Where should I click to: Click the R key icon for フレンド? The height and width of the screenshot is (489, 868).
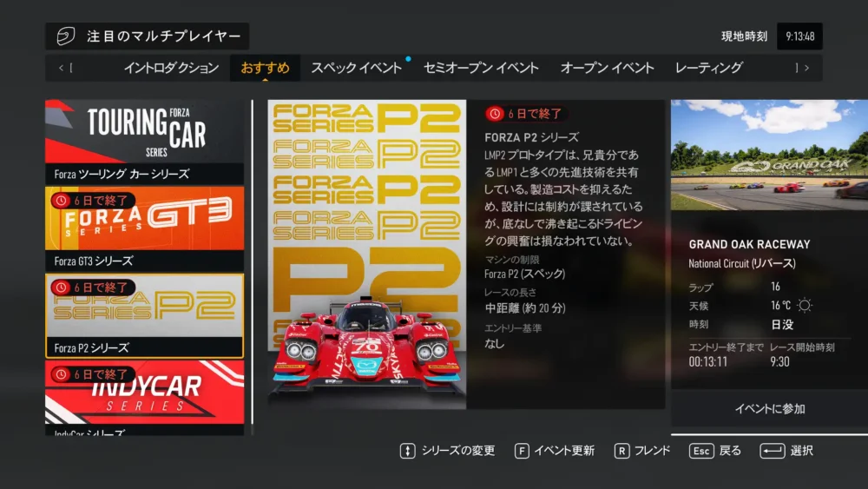[621, 451]
